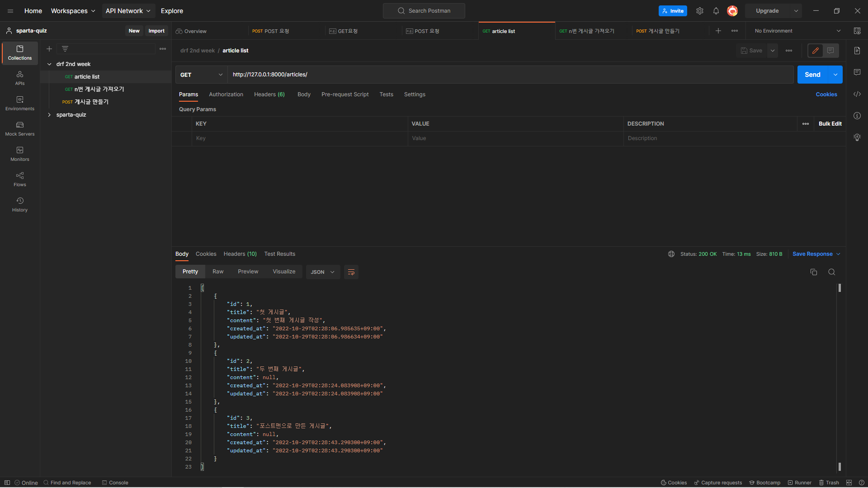The width and height of the screenshot is (868, 488).
Task: Copy response body with copy icon
Action: click(814, 272)
